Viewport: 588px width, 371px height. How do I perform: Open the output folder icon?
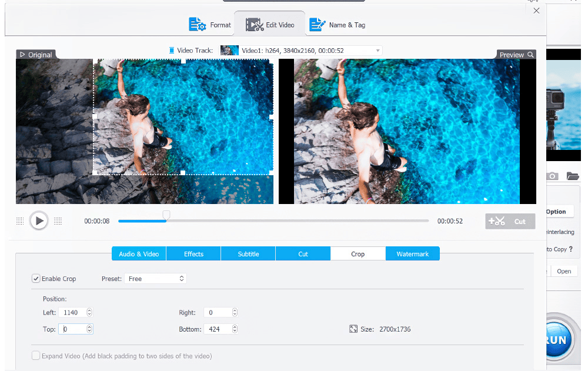pyautogui.click(x=573, y=175)
